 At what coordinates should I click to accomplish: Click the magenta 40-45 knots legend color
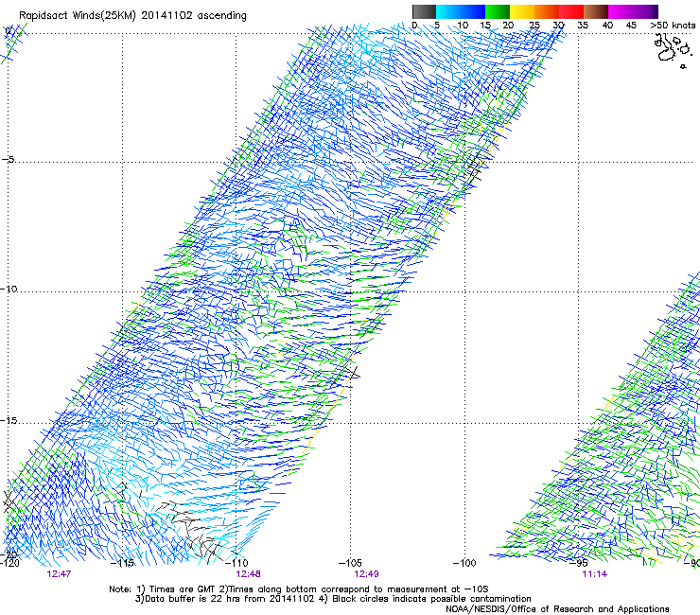point(621,11)
